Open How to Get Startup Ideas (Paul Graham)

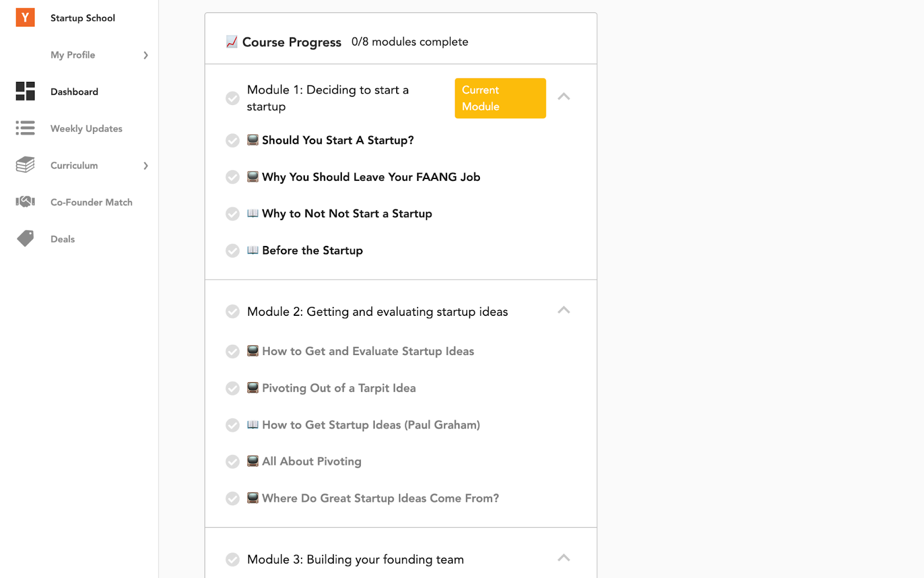(371, 425)
